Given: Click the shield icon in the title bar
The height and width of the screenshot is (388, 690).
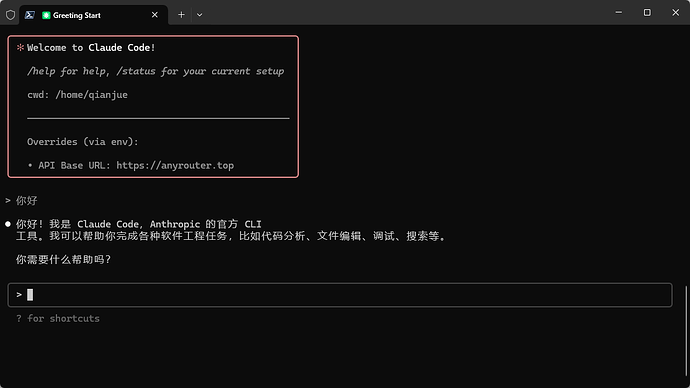Looking at the screenshot, I should pyautogui.click(x=11, y=15).
